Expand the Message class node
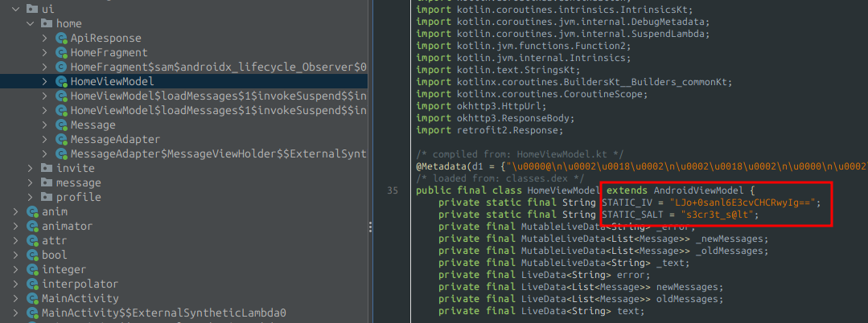Screen dimensions: 868x323 point(44,125)
